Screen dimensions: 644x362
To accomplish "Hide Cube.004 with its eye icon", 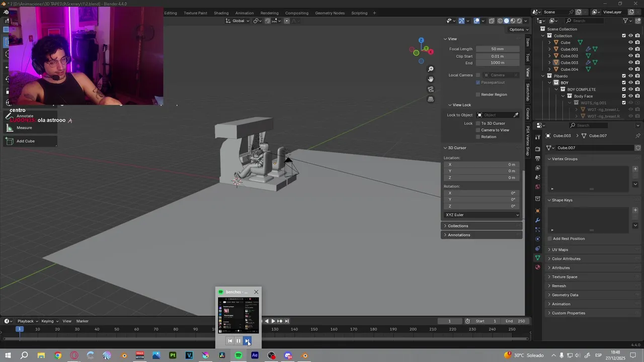I will 630,69.
